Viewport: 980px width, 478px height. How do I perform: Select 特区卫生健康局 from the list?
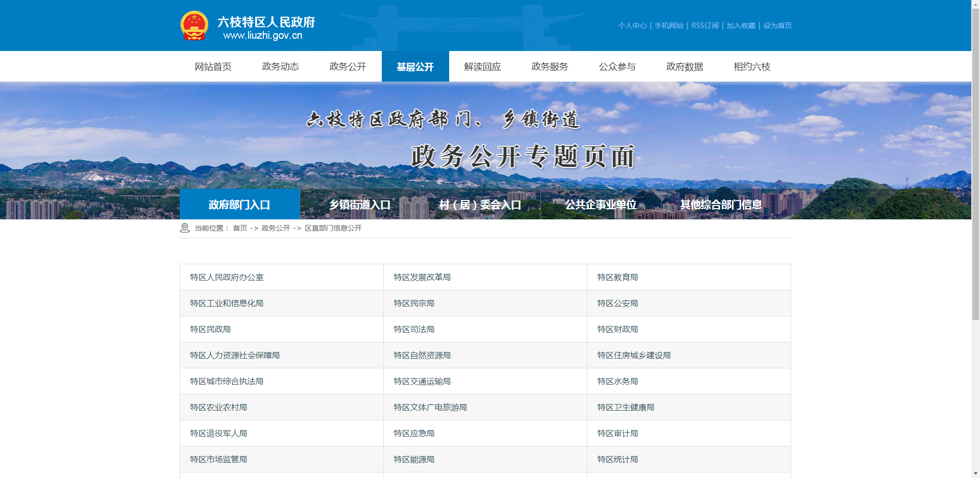coord(626,408)
